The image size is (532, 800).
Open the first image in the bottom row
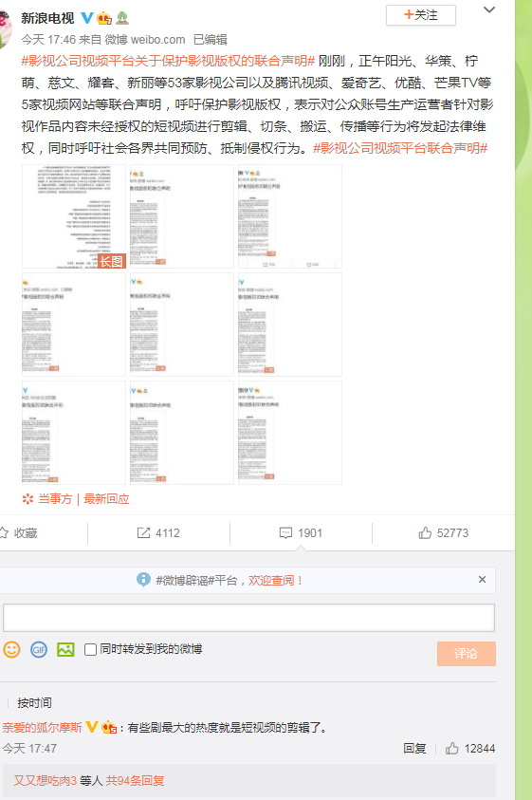[x=74, y=433]
